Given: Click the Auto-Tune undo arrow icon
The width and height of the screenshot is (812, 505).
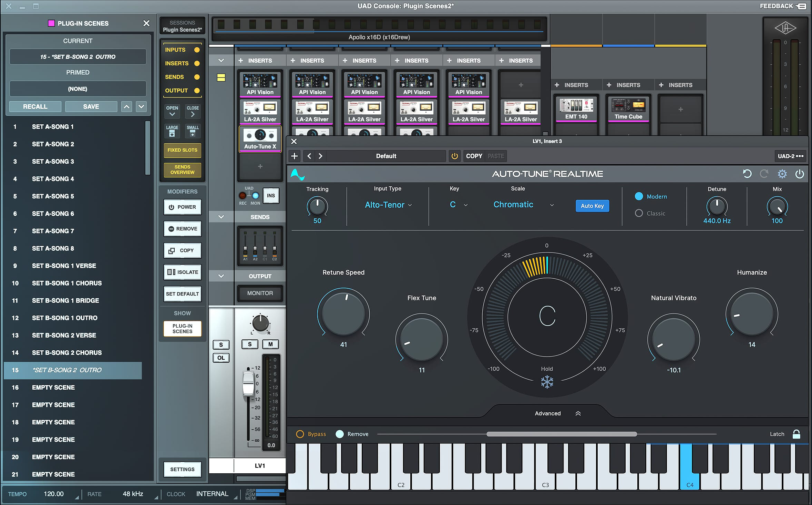Looking at the screenshot, I should click(x=747, y=174).
